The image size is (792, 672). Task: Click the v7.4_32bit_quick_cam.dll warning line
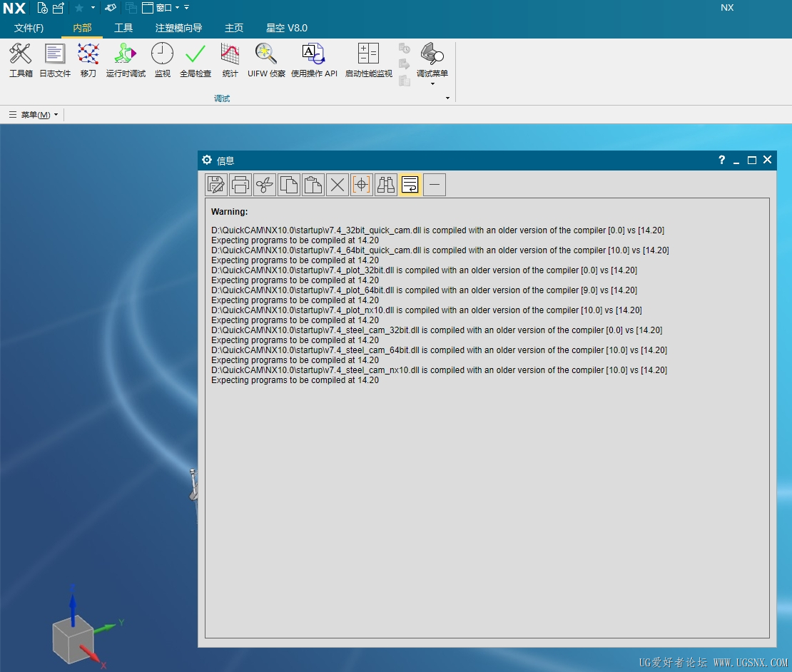coord(438,230)
